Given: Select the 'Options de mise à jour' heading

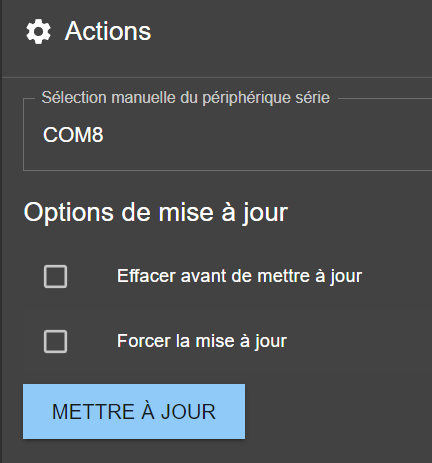Looking at the screenshot, I should 156,212.
